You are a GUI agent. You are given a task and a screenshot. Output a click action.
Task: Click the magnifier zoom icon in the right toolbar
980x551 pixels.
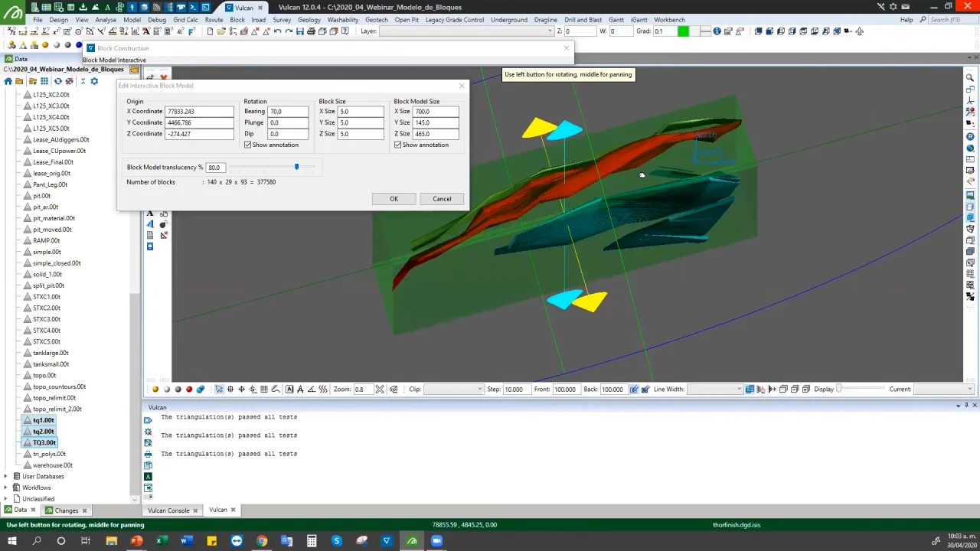[x=970, y=78]
